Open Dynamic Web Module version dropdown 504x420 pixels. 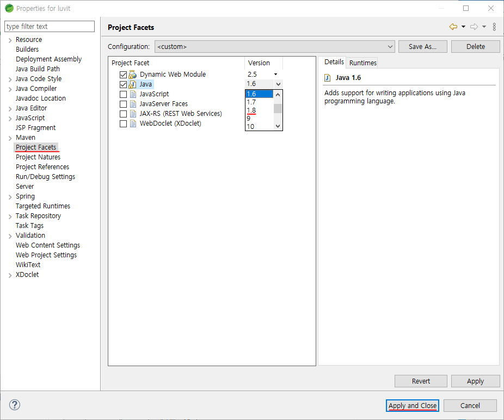(x=275, y=74)
